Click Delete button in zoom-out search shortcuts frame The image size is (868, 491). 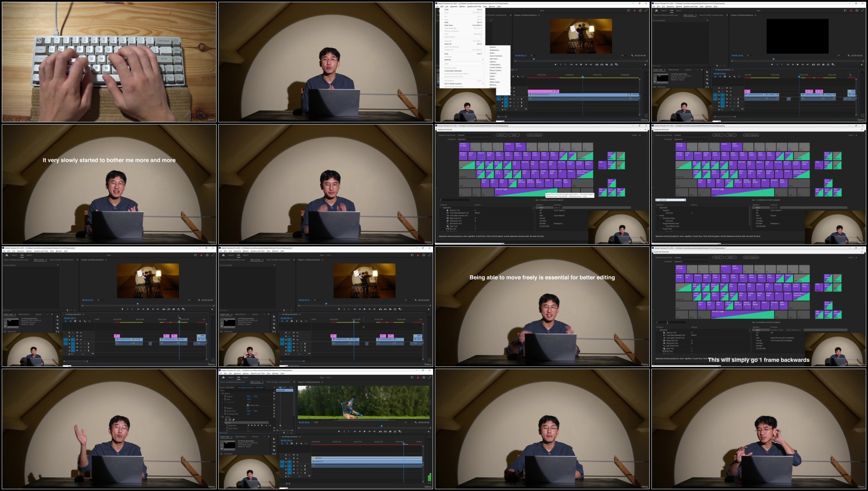(731, 135)
